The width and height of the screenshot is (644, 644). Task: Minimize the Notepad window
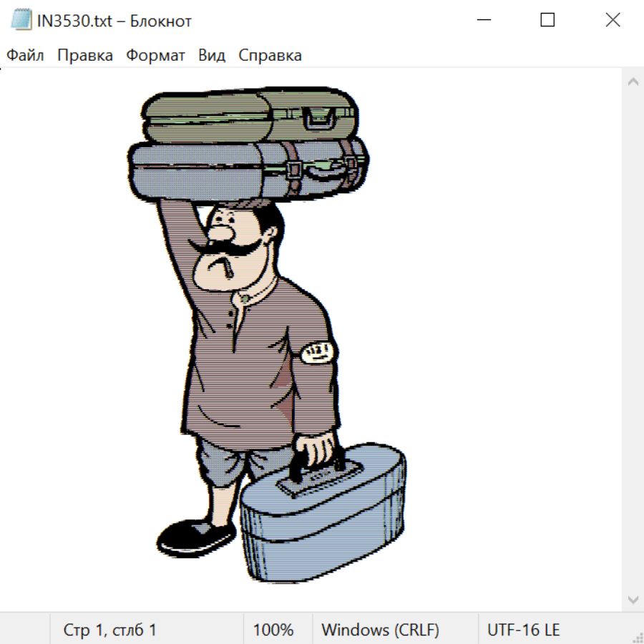click(x=482, y=21)
